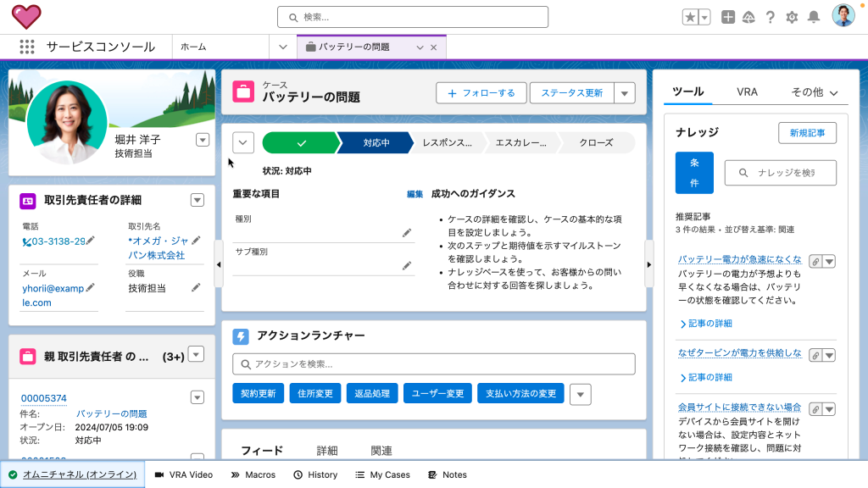Edit the 役職 field pencil icon
The height and width of the screenshot is (488, 868).
pyautogui.click(x=196, y=288)
